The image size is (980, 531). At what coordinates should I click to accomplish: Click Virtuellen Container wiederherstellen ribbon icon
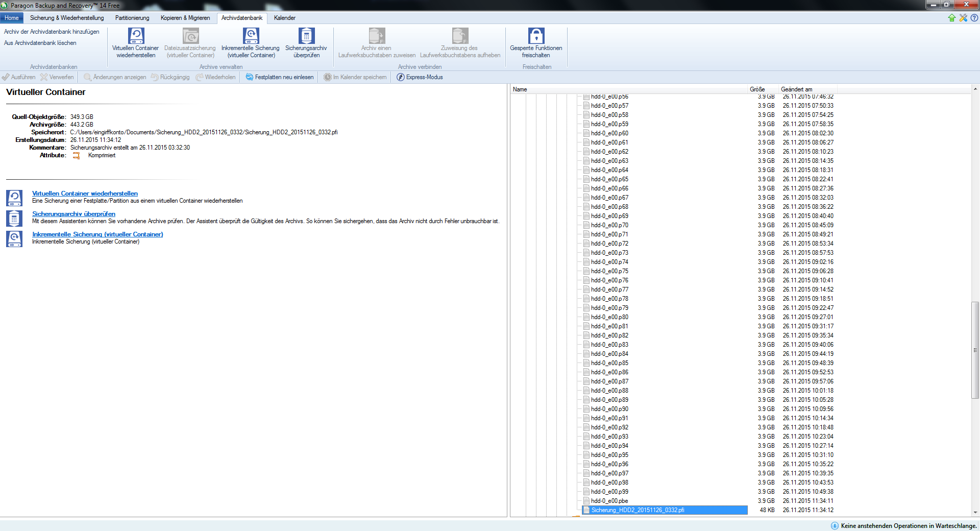(x=136, y=36)
